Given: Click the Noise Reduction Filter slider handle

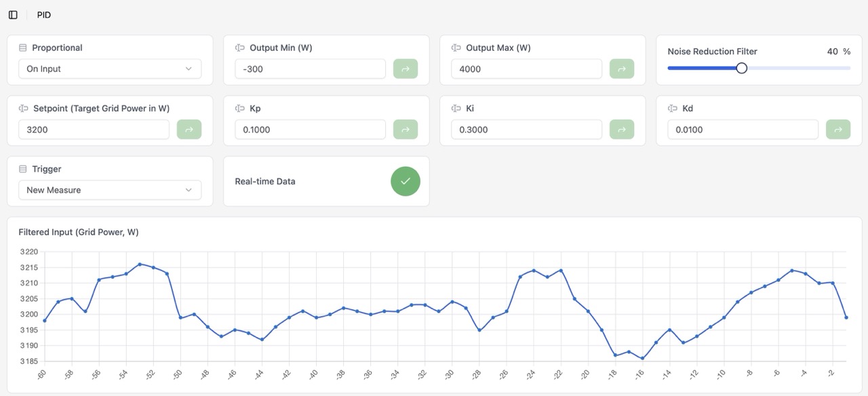Looking at the screenshot, I should pos(742,68).
